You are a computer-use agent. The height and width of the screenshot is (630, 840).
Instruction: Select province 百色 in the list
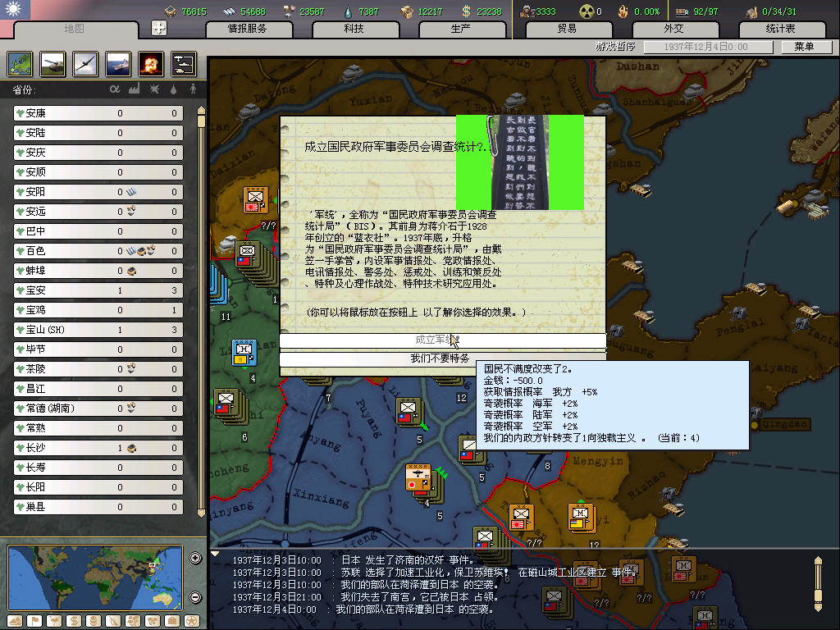[98, 251]
